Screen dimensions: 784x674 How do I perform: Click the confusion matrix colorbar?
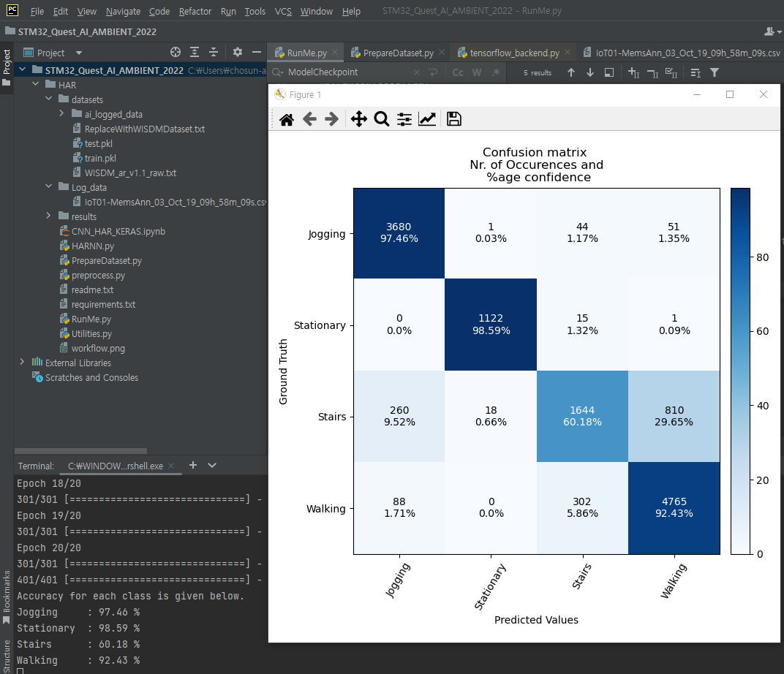point(740,371)
